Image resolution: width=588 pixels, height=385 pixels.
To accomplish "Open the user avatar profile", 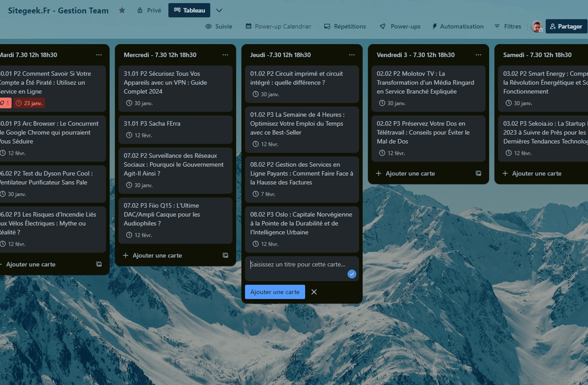I will pyautogui.click(x=537, y=26).
